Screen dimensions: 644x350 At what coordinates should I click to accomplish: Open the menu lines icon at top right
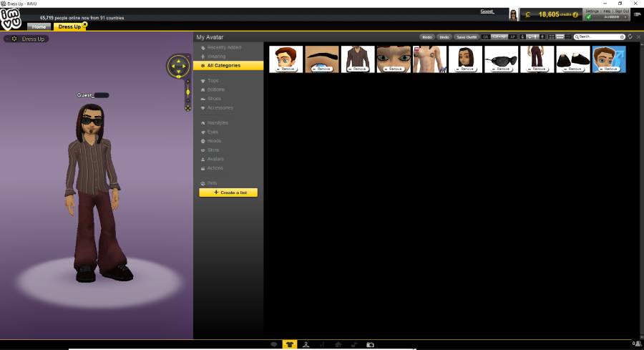pos(638,14)
